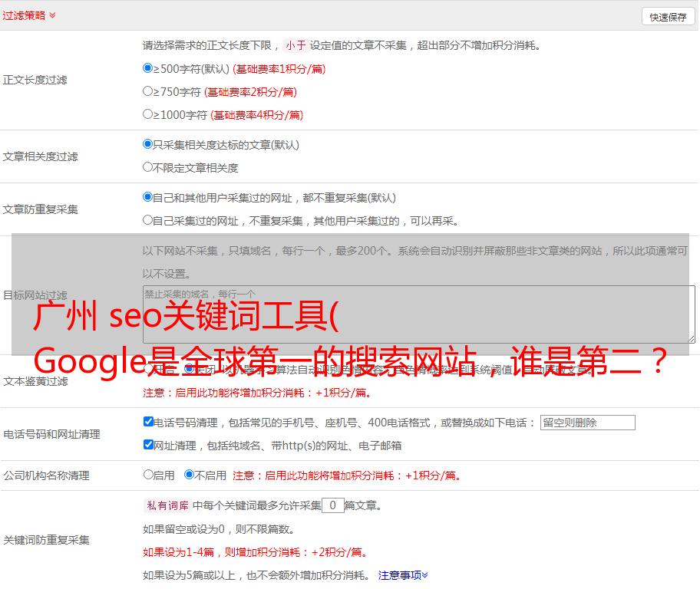Select 不启用 for 公司机构名称清理
Image resolution: width=700 pixels, height=589 pixels.
pos(190,475)
